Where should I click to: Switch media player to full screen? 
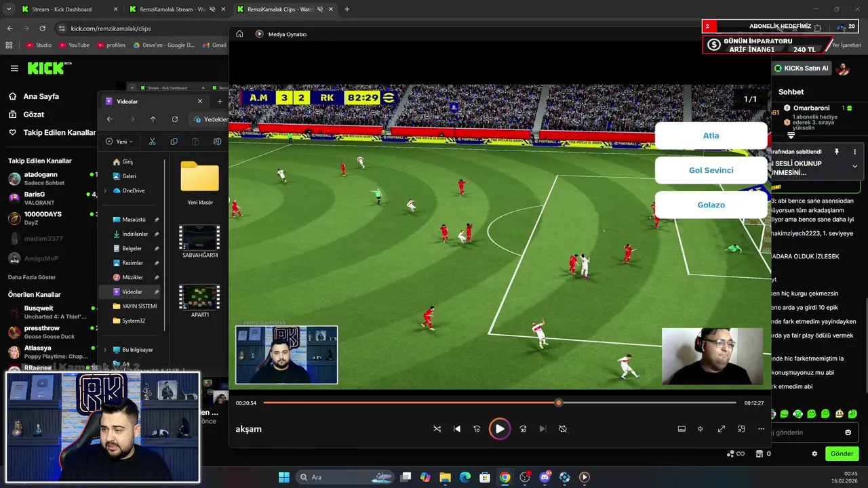722,429
